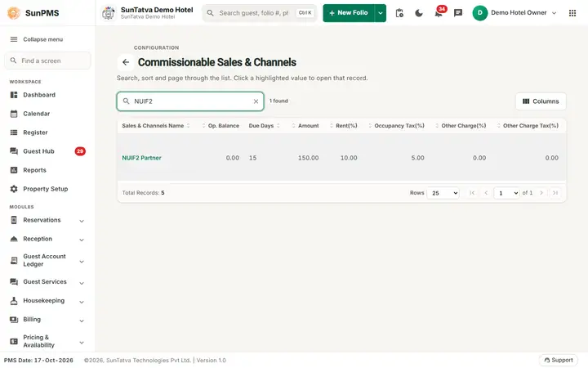
Task: Expand the Guest Services module
Action: pos(47,282)
